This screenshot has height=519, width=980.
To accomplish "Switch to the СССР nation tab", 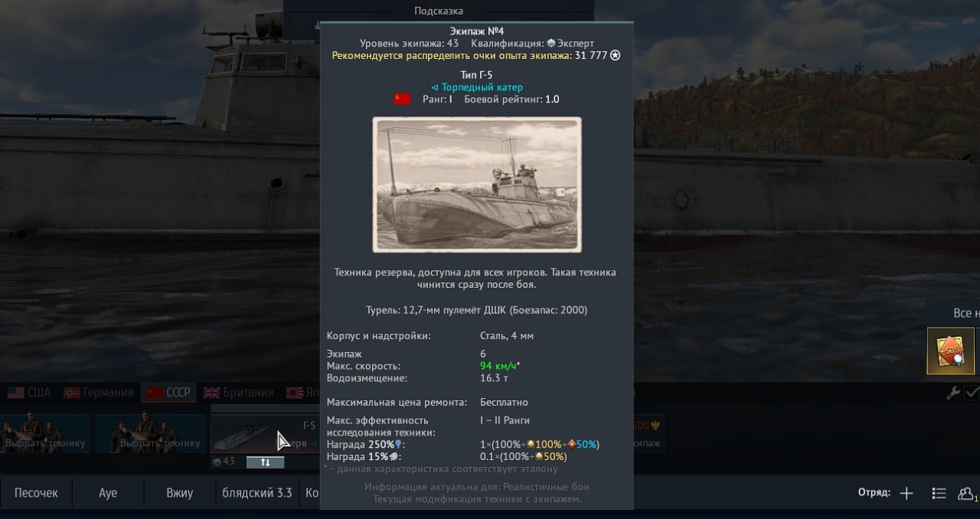I will (168, 393).
